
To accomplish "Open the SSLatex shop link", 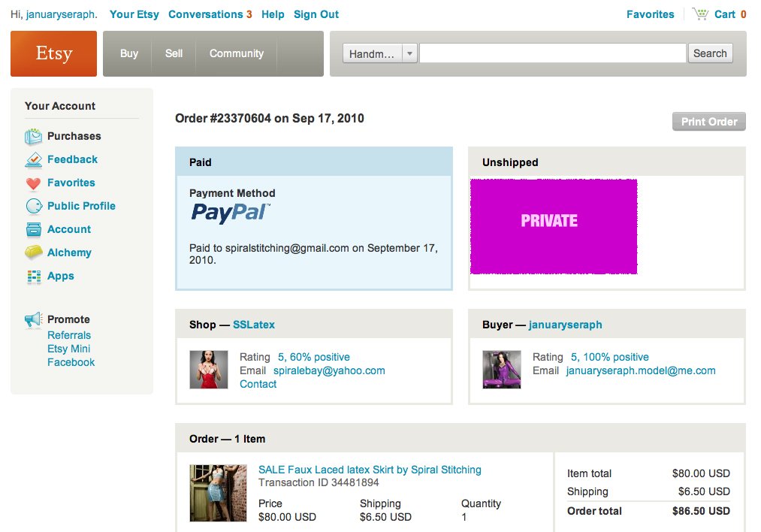I will click(254, 325).
